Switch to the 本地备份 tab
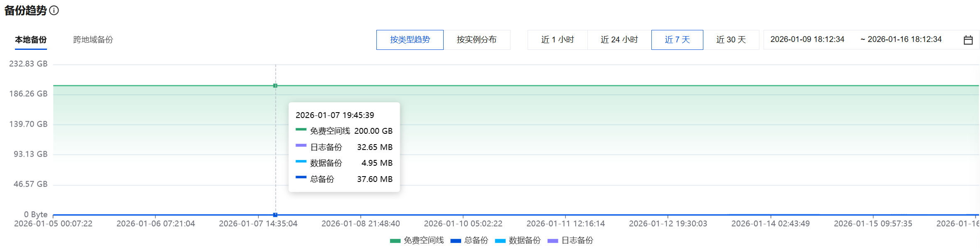The image size is (980, 248). pyautogui.click(x=31, y=40)
